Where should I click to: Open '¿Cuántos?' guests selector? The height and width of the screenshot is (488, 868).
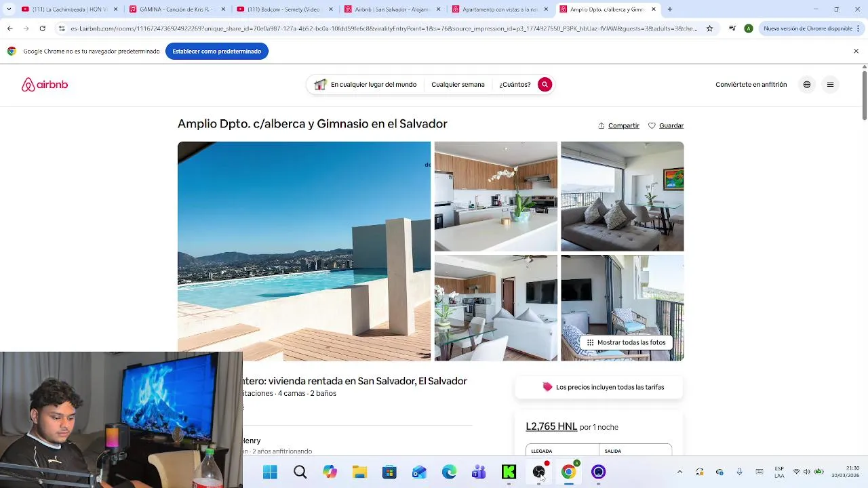click(515, 85)
